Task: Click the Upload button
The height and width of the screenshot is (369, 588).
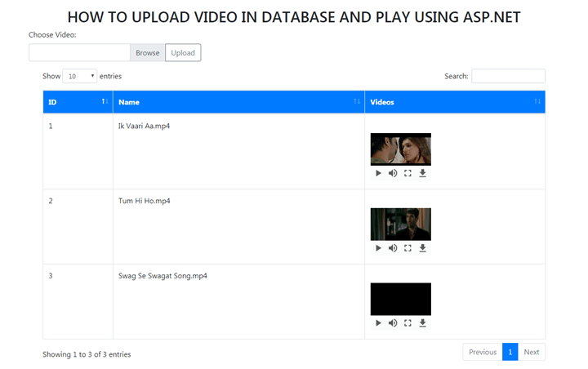Action: click(183, 53)
